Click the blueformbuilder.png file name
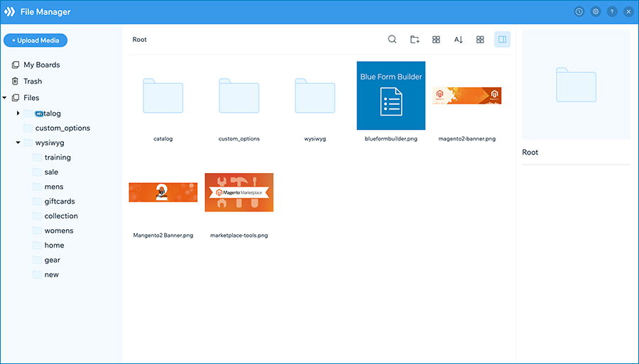The height and width of the screenshot is (364, 639). coord(390,139)
